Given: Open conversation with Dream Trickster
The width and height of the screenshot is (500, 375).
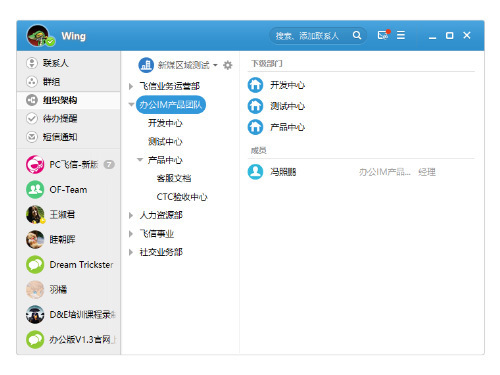Looking at the screenshot, I should click(x=69, y=265).
